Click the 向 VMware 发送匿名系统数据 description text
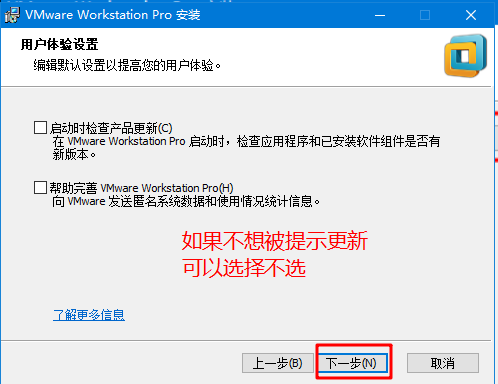The width and height of the screenshot is (498, 384). (186, 201)
